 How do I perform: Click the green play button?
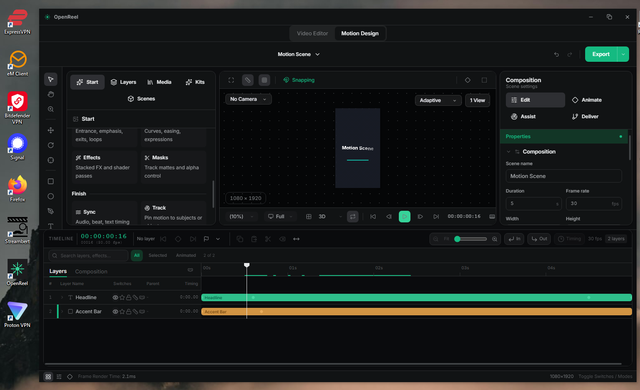(x=404, y=217)
